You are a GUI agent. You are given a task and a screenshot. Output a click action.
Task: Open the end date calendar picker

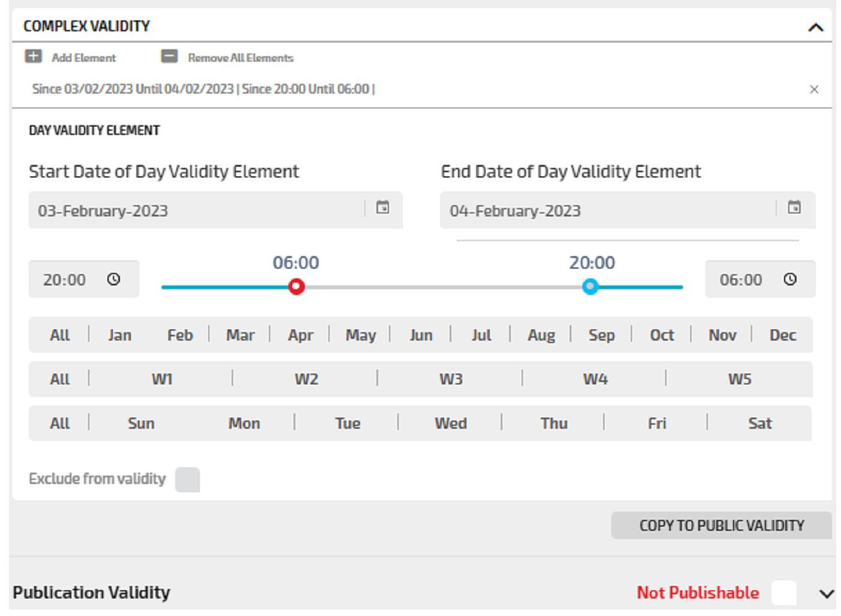pyautogui.click(x=794, y=208)
